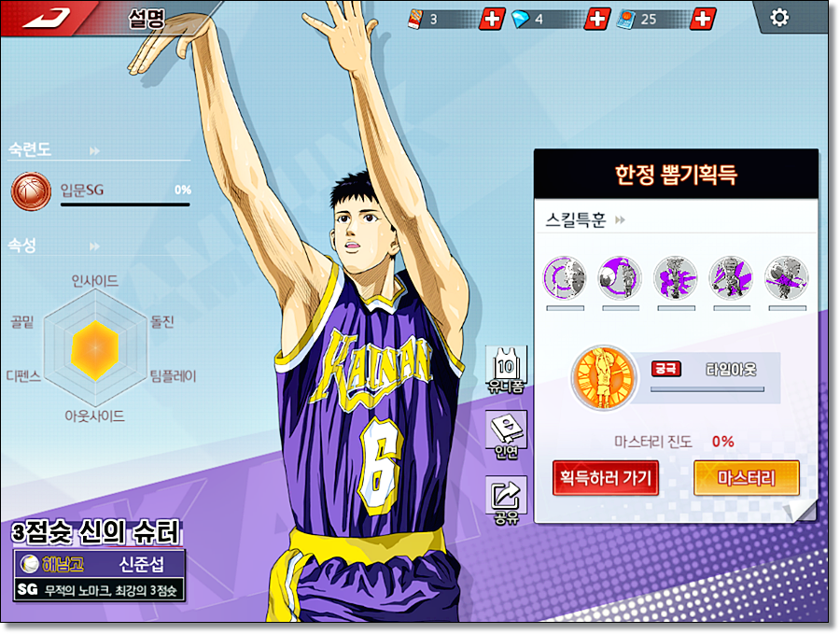
Task: Open the 설명 description tab
Action: tap(147, 19)
